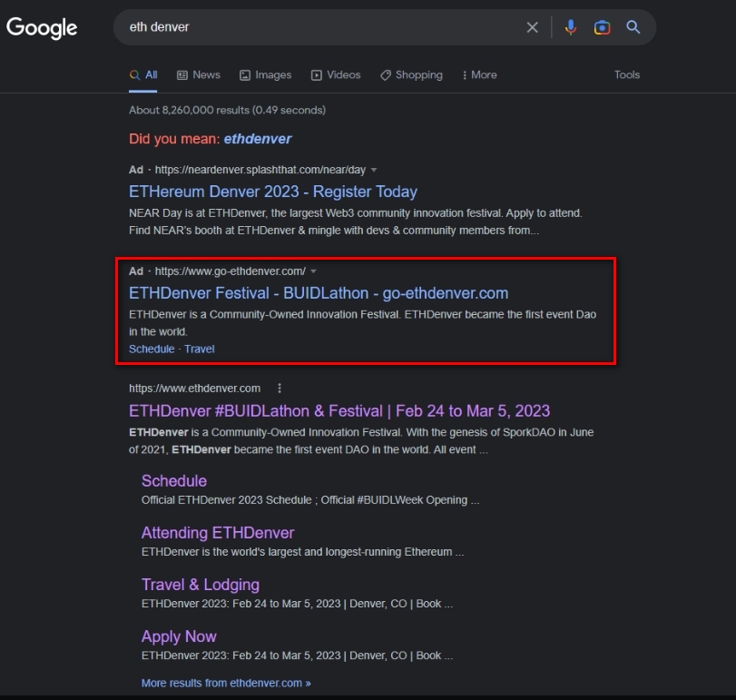Viewport: 736px width, 700px height.
Task: Click the Google logo
Action: click(x=42, y=27)
